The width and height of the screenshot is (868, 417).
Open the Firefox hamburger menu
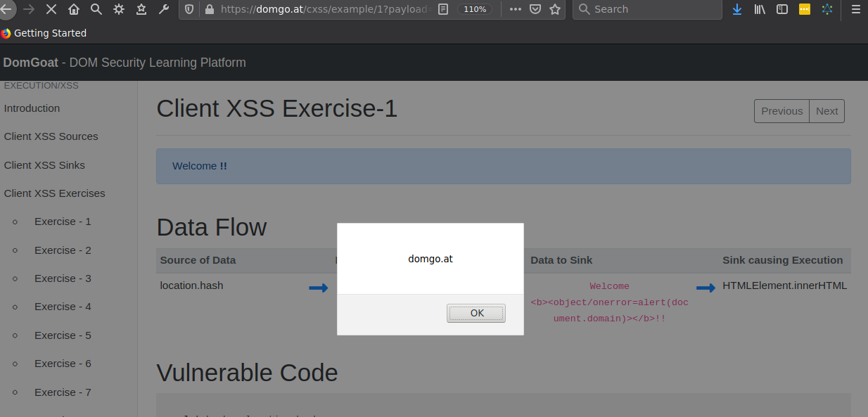click(855, 9)
